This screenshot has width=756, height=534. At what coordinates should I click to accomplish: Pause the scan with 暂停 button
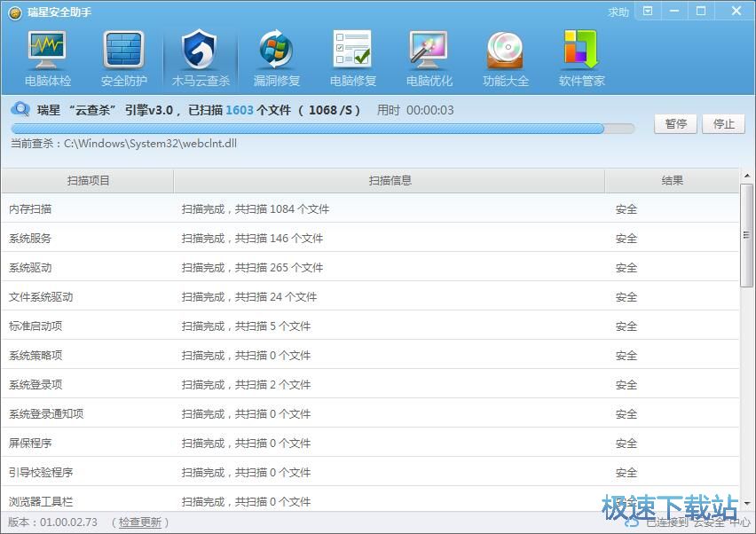[675, 124]
